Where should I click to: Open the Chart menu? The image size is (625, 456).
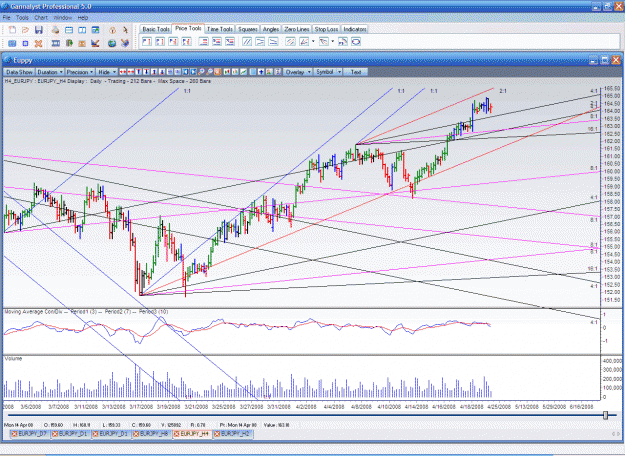41,18
